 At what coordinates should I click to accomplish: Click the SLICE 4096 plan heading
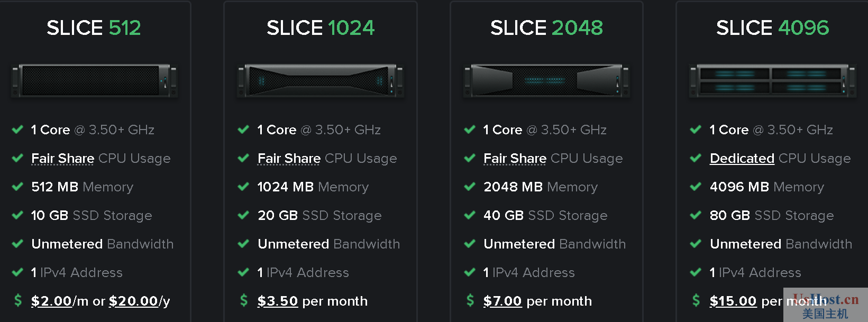pos(773,28)
